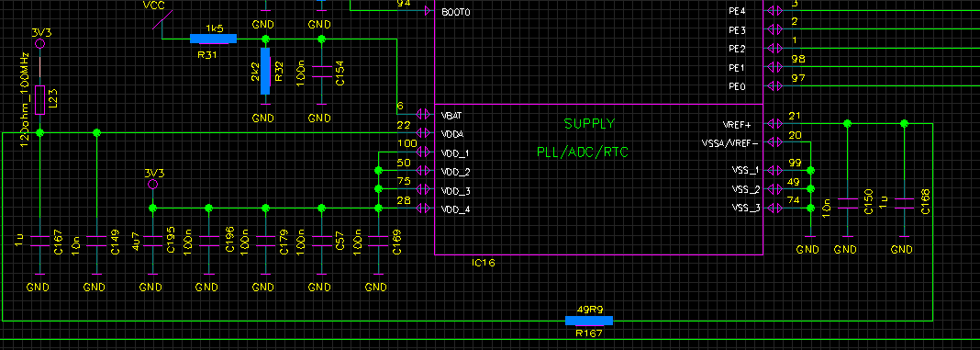This screenshot has width=980, height=350.
Task: Select the L23 ferrite bead symbol
Action: pos(40,100)
